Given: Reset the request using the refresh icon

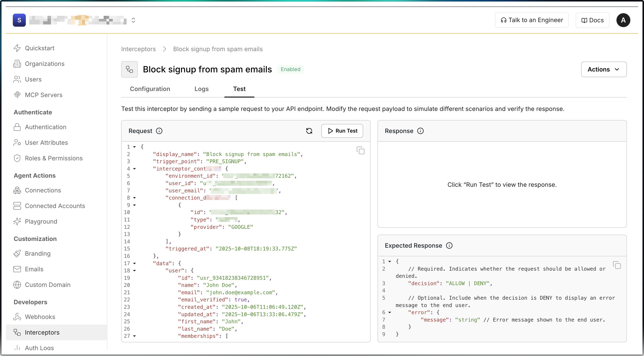Looking at the screenshot, I should click(x=309, y=131).
